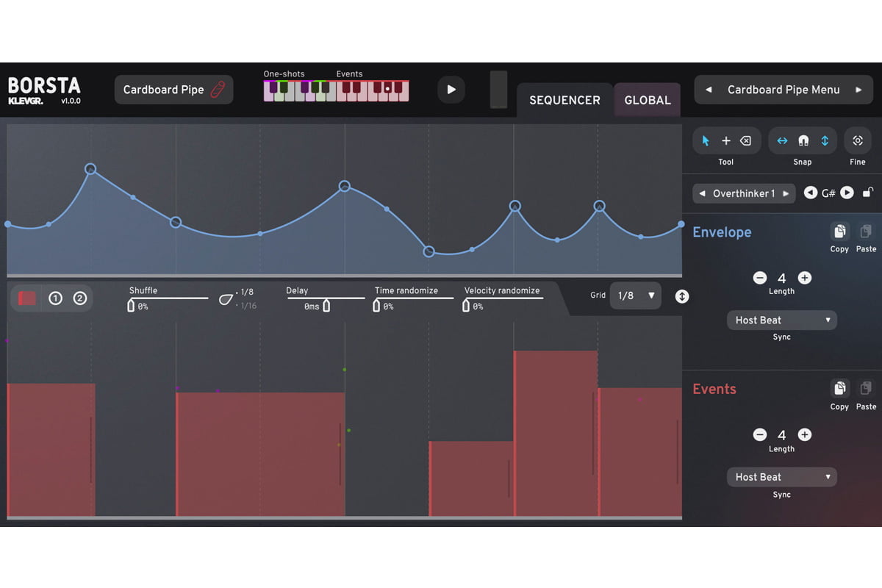
Task: Click the output level meter
Action: click(498, 90)
